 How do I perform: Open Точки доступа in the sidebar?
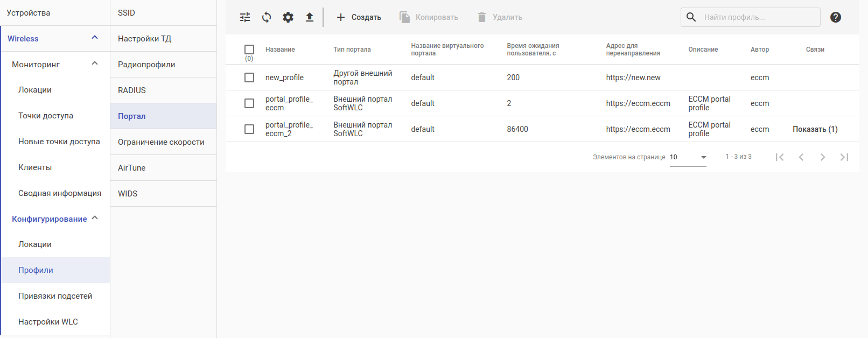pyautogui.click(x=46, y=116)
